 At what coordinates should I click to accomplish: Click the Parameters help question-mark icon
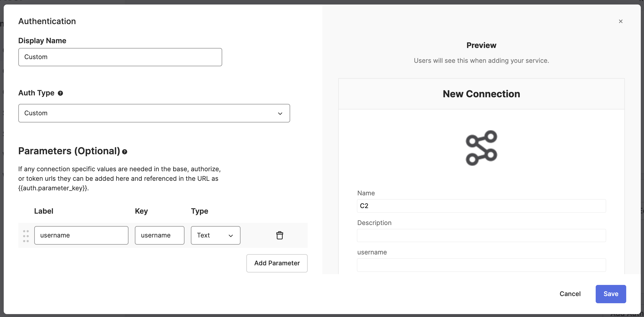click(124, 152)
